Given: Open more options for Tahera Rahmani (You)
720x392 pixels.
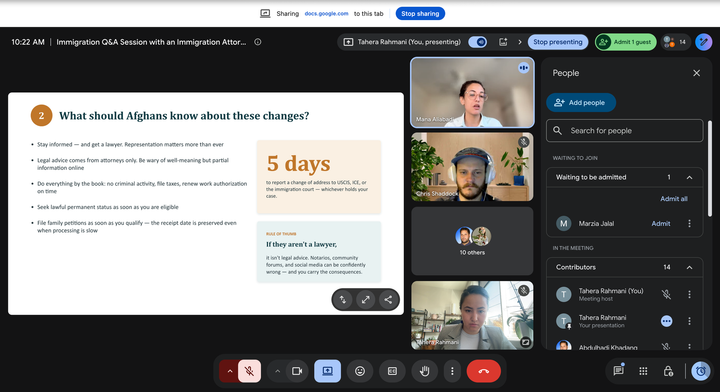Looking at the screenshot, I should point(689,294).
